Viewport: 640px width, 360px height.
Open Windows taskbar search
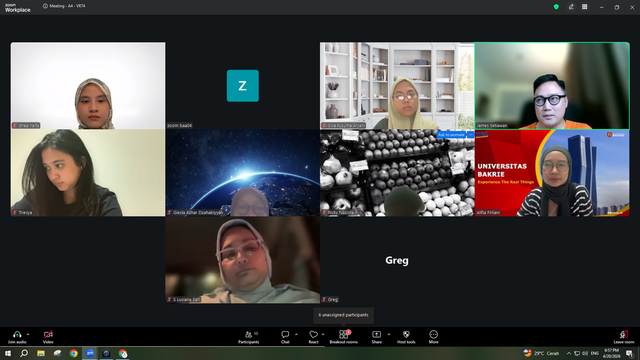pyautogui.click(x=24, y=353)
